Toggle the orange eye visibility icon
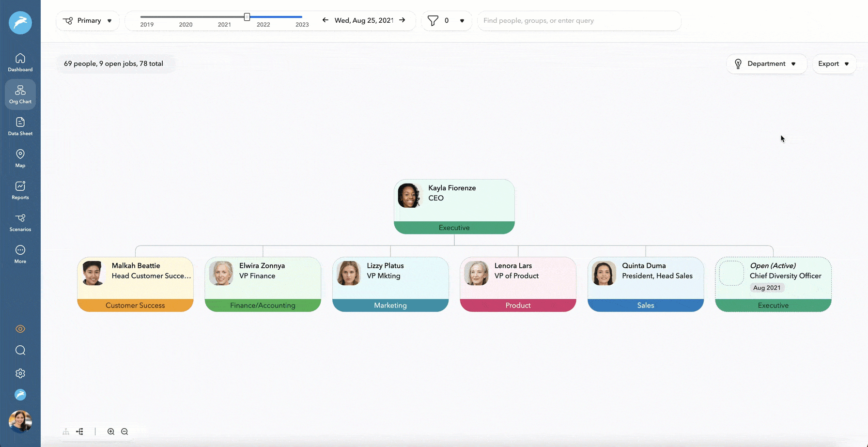 pos(20,328)
